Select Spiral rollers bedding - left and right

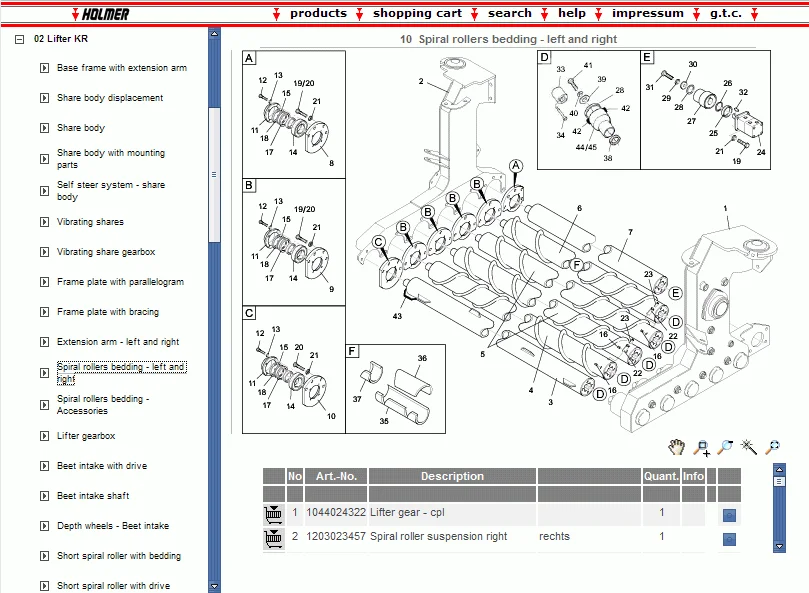pos(121,373)
